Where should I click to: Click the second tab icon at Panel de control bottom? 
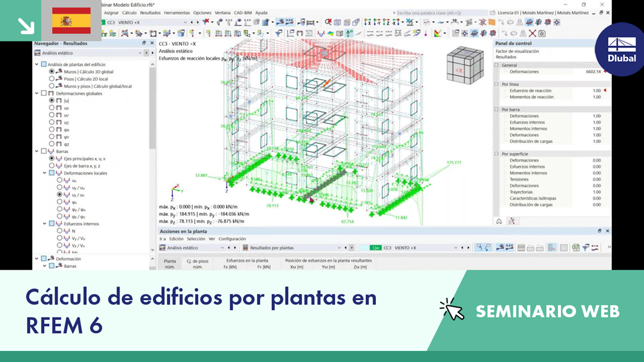(511, 222)
